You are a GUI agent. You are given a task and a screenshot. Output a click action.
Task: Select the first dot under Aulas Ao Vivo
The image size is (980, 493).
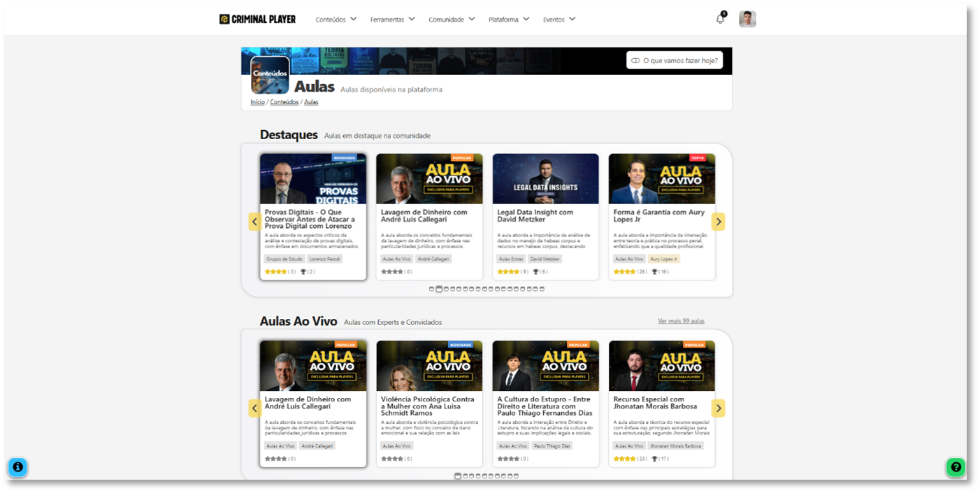pos(458,475)
